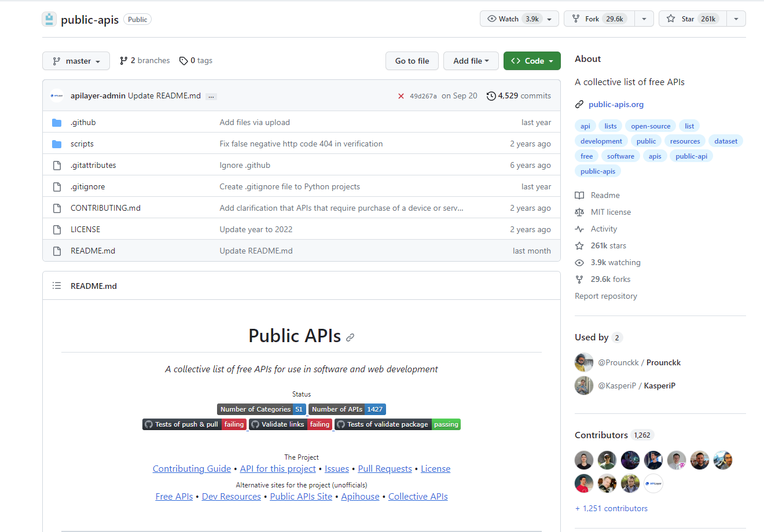This screenshot has width=764, height=532.
Task: Open the Validate links failing badge
Action: [291, 424]
